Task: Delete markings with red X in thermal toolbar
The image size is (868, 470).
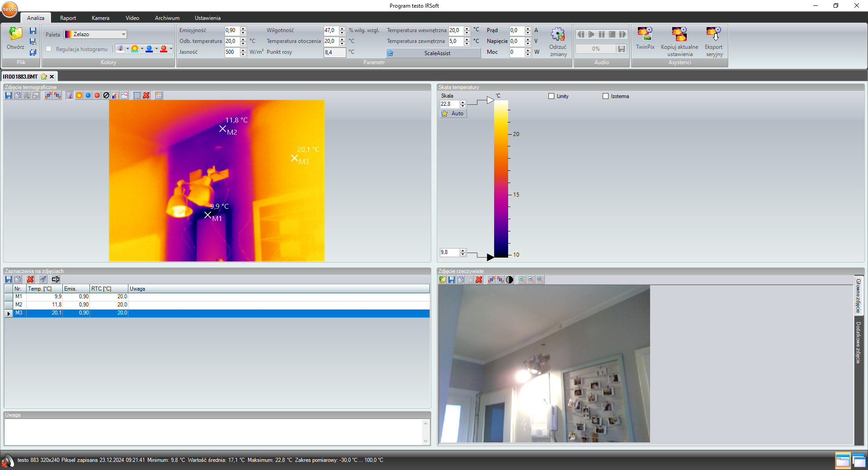Action: (x=146, y=95)
